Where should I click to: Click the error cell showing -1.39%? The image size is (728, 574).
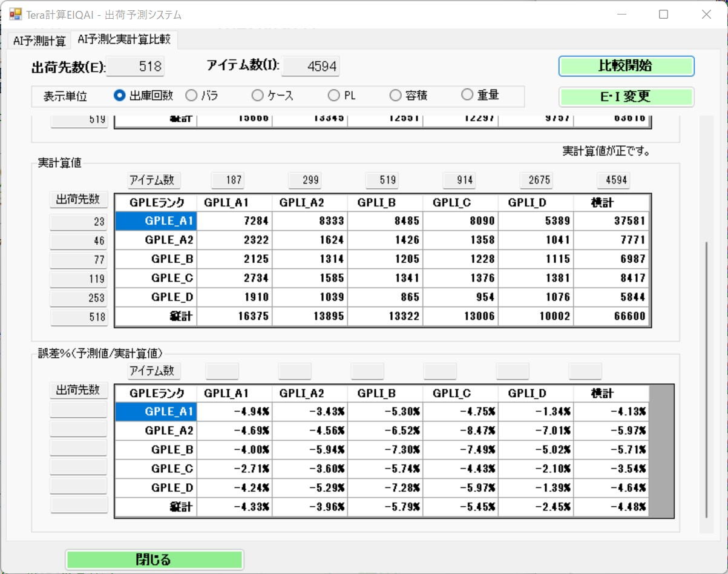click(536, 487)
